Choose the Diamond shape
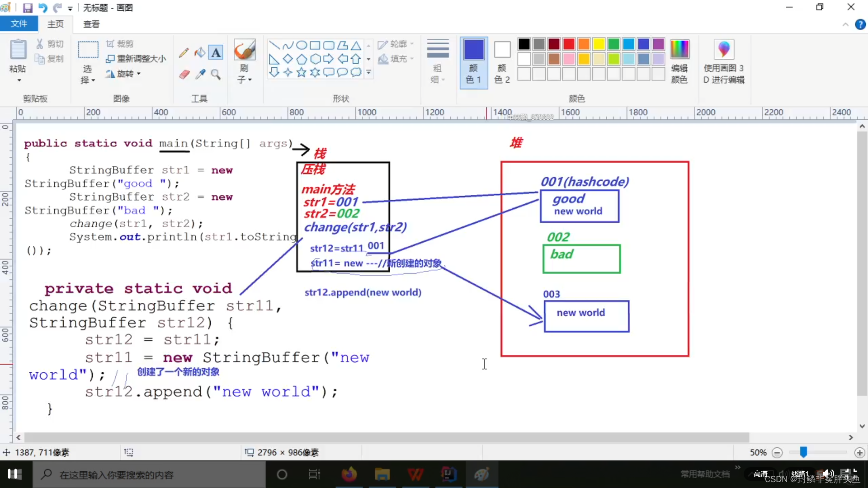The height and width of the screenshot is (488, 868). tap(288, 59)
